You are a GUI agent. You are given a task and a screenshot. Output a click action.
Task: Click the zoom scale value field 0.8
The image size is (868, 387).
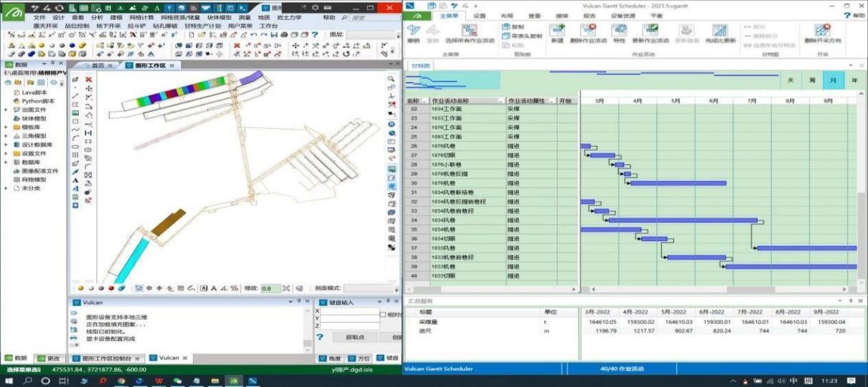click(x=270, y=288)
